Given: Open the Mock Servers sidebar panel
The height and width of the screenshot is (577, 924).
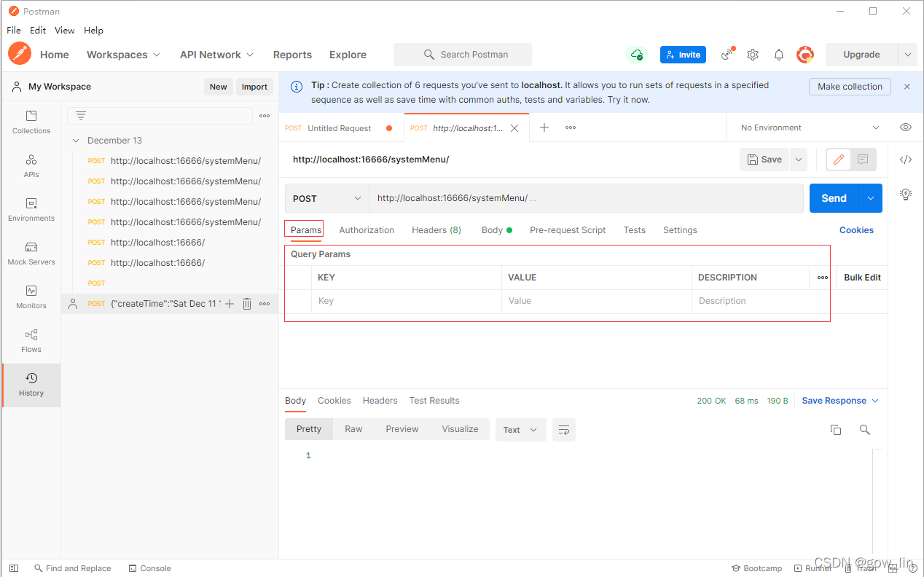Looking at the screenshot, I should click(x=31, y=254).
